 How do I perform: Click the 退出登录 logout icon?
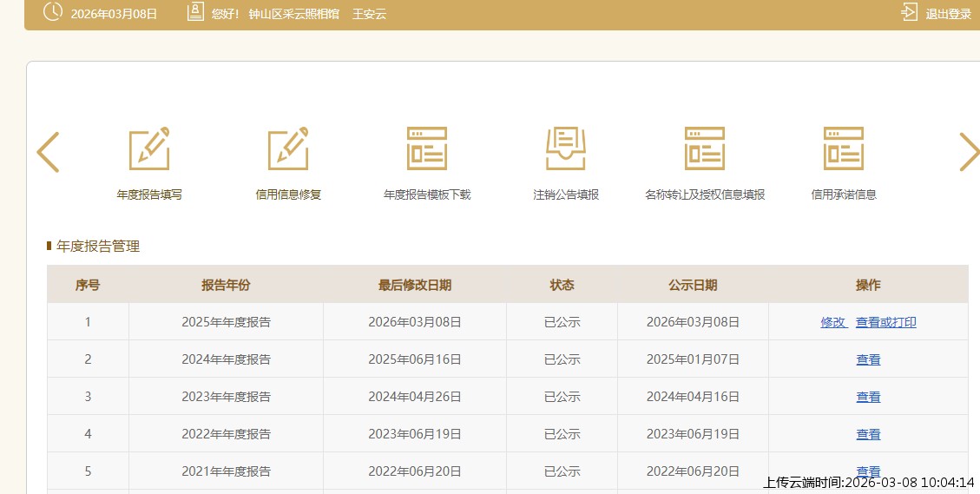pos(909,13)
